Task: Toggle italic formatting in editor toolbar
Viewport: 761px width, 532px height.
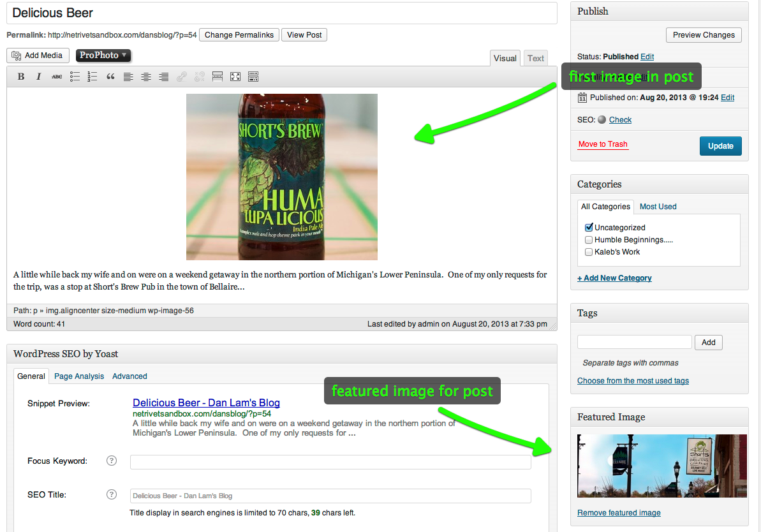Action: point(39,77)
